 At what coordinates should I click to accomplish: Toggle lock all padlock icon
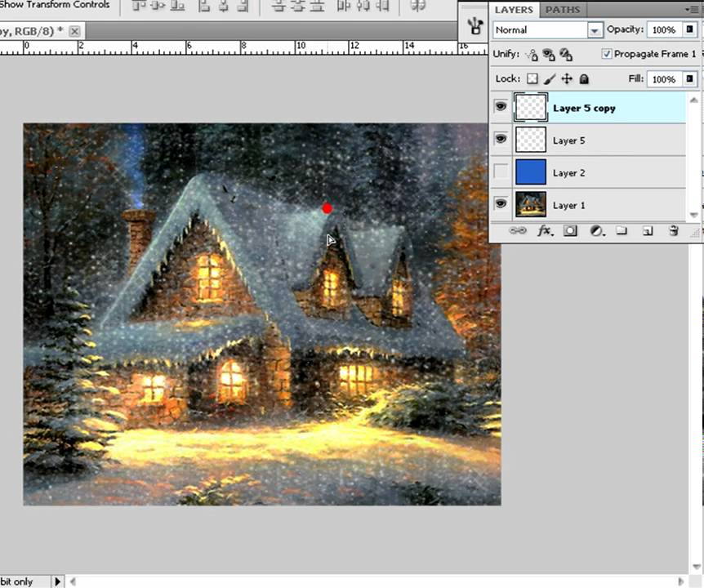click(584, 79)
